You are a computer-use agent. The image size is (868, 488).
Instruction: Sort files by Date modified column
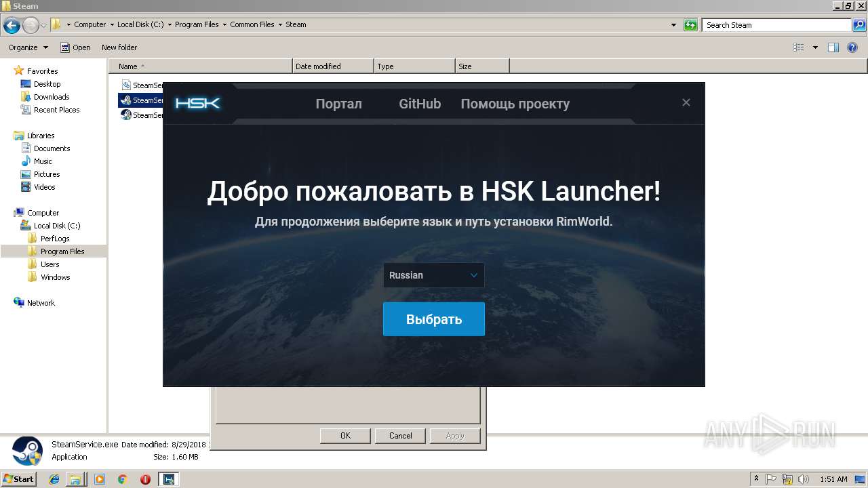pyautogui.click(x=333, y=66)
